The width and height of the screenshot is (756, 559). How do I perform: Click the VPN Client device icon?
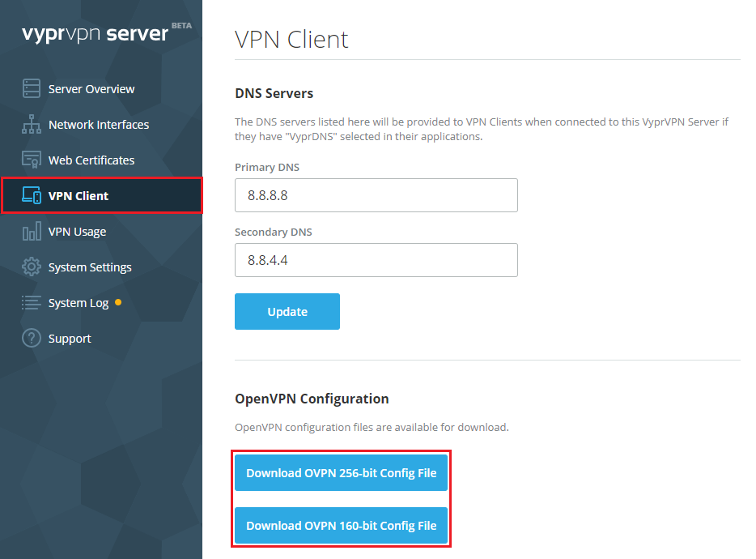click(x=32, y=195)
